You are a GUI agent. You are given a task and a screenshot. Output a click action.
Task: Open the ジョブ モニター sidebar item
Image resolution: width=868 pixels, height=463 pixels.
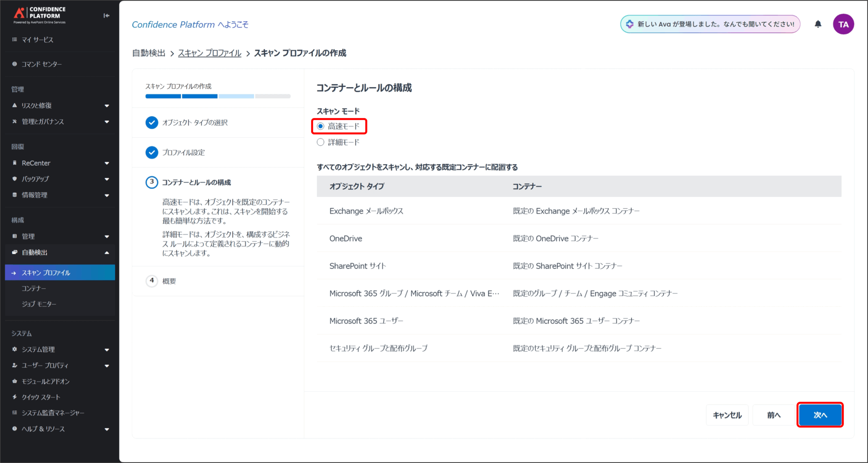[x=39, y=304]
